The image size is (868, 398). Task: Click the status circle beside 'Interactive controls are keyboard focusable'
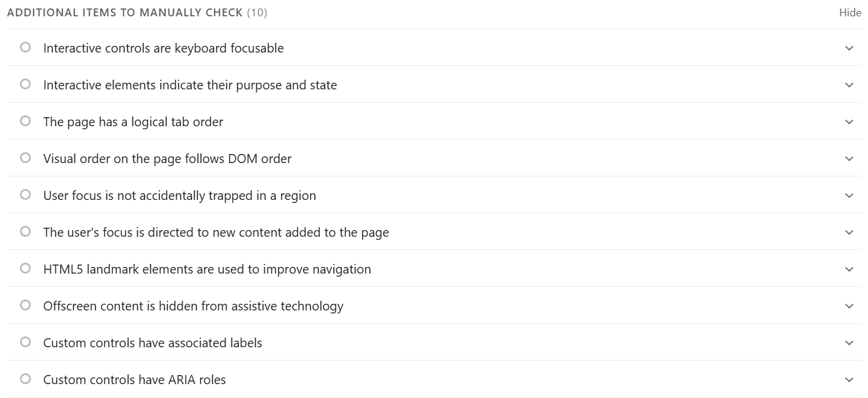(25, 47)
